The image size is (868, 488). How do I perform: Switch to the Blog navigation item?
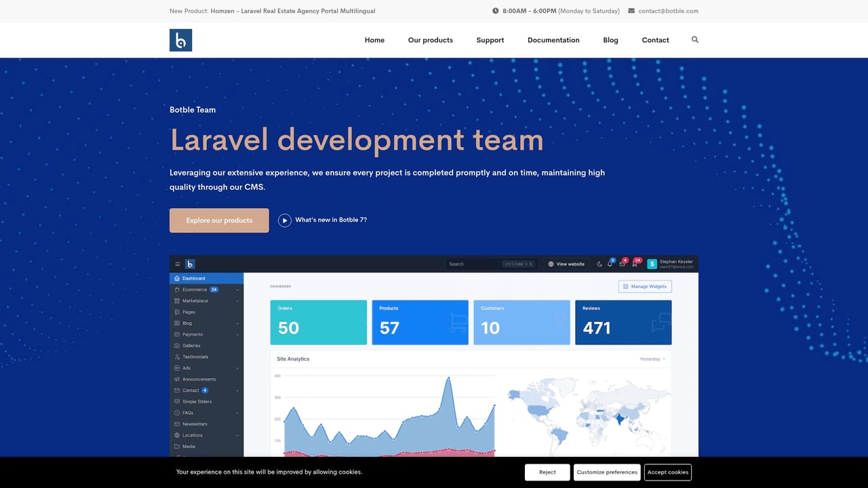610,39
